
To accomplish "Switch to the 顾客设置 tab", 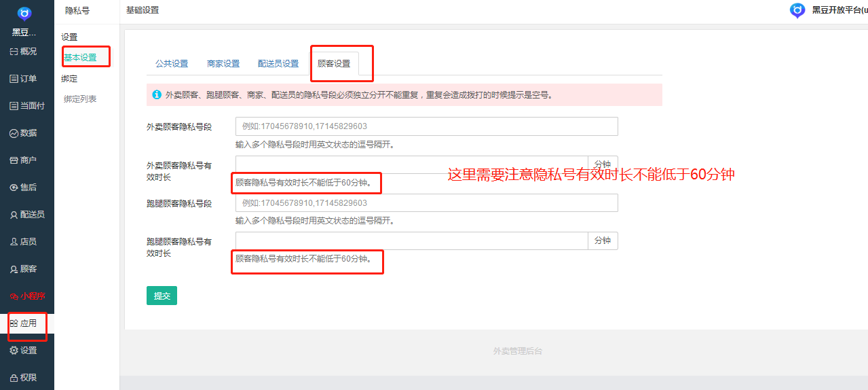I will (334, 64).
